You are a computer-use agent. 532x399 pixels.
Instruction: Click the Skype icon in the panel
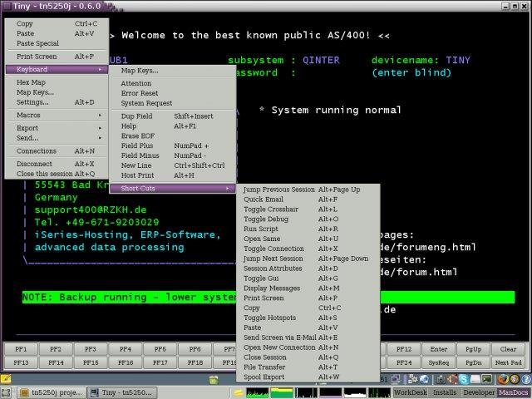[464, 379]
